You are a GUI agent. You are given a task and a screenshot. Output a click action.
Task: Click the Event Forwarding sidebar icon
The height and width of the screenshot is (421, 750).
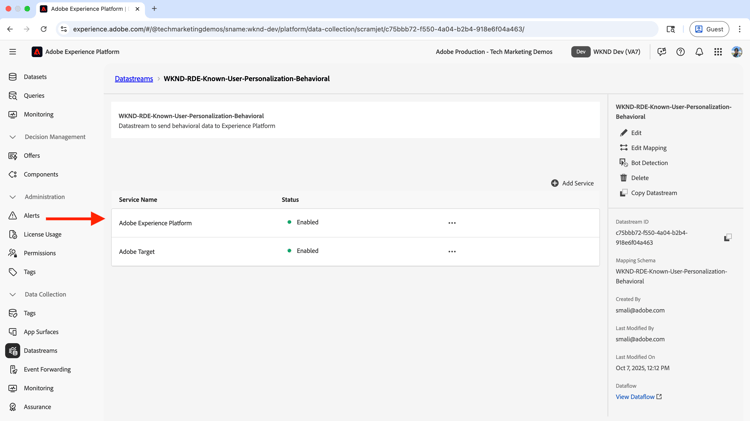[x=13, y=369]
